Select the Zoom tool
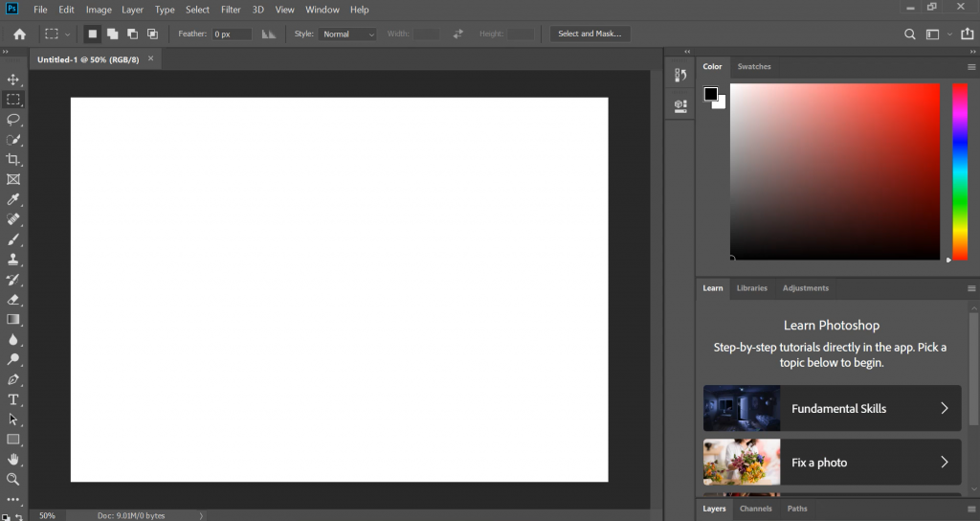Image resolution: width=980 pixels, height=521 pixels. coord(13,479)
